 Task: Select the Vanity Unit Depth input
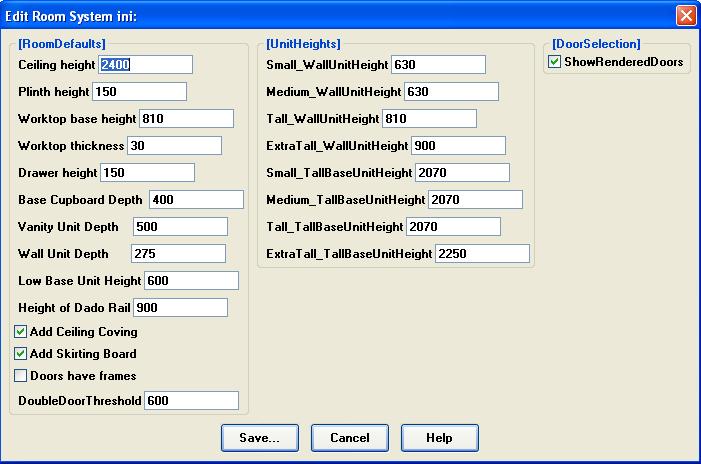click(180, 227)
